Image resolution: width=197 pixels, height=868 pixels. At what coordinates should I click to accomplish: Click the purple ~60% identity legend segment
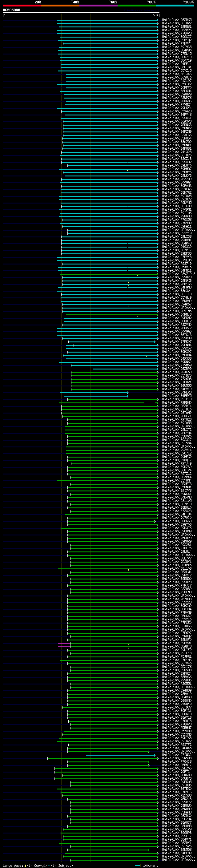[98, 6]
